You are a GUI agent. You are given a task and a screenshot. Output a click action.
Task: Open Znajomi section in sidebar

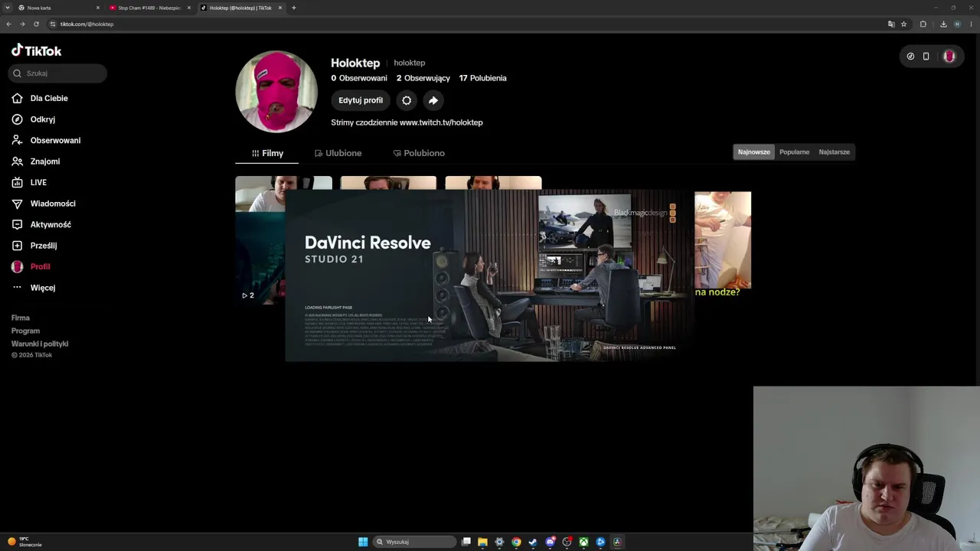point(35,161)
